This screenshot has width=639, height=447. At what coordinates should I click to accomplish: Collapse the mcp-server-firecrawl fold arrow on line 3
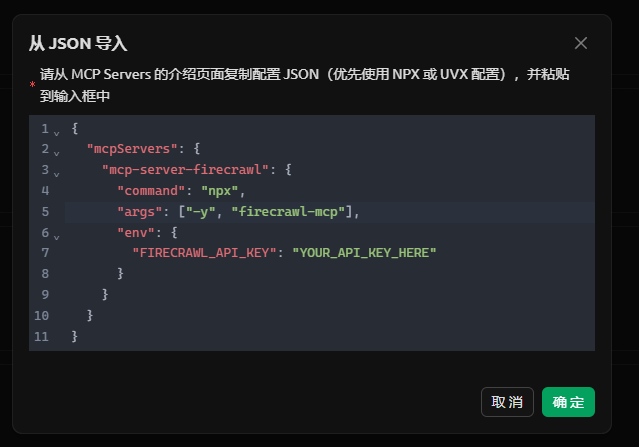(57, 174)
